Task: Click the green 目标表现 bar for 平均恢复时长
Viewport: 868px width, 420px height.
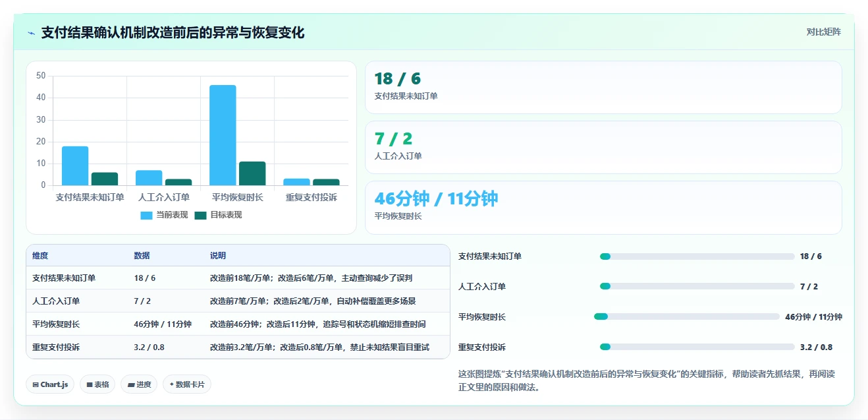Action: [x=252, y=173]
